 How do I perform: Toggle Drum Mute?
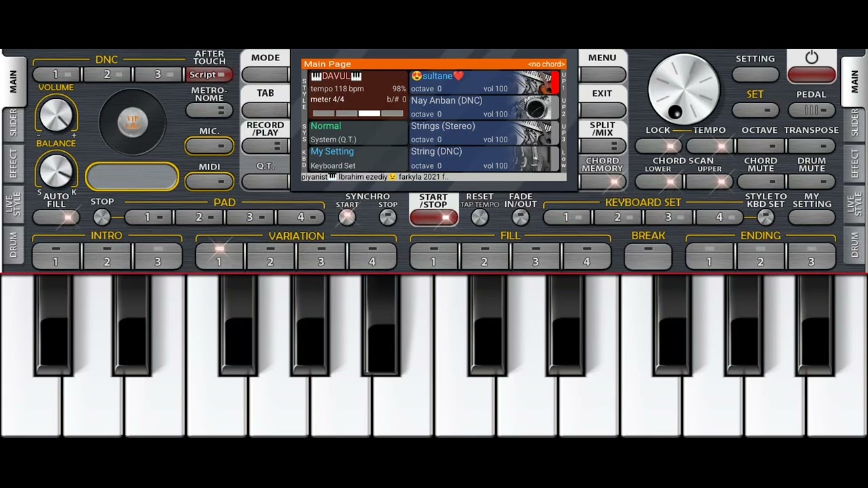tap(812, 181)
